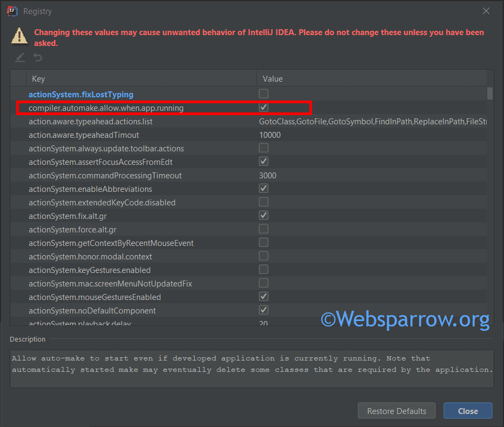The width and height of the screenshot is (504, 427).
Task: Check the actionSystem.force.alt.gr checkbox
Action: coord(263,229)
